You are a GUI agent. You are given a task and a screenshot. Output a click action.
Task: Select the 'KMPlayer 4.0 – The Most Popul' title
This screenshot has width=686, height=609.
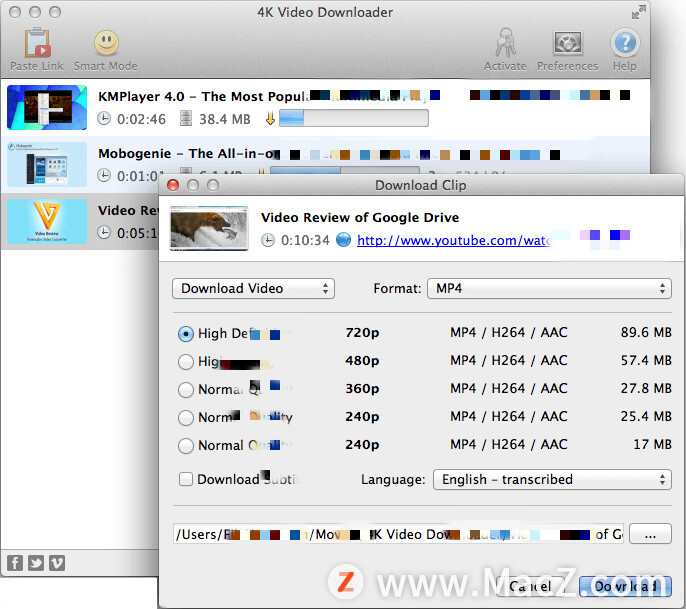coord(204,96)
